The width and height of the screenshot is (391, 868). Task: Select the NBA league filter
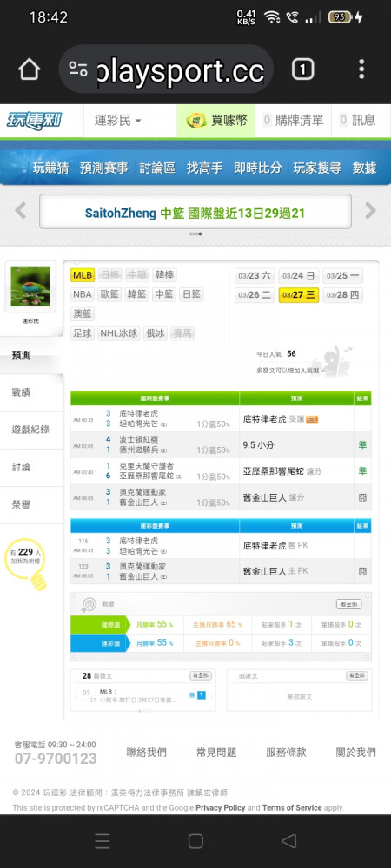click(83, 294)
